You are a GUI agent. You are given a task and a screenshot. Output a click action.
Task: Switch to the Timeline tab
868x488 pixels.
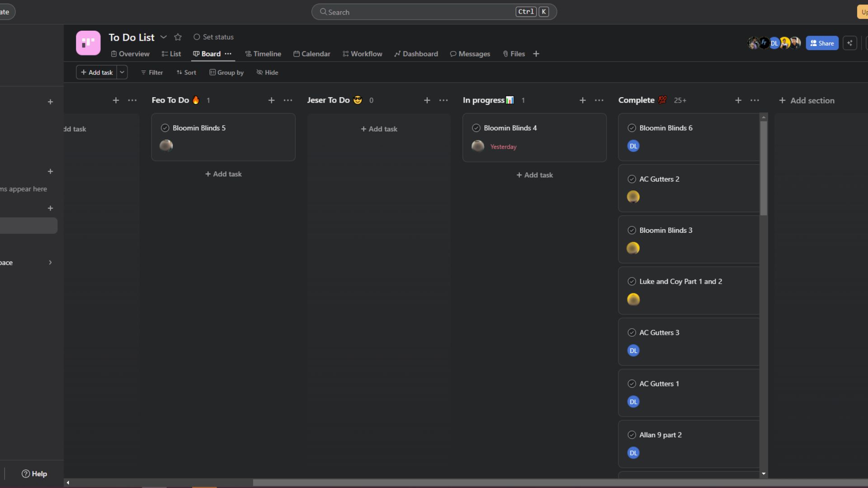click(x=263, y=54)
